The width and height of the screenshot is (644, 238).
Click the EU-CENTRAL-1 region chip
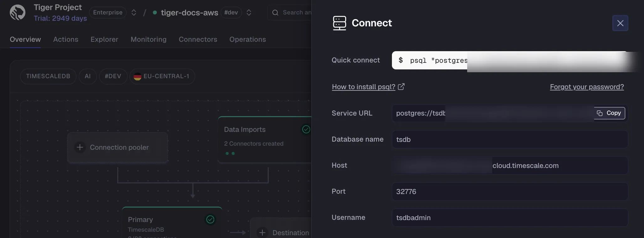(x=162, y=76)
